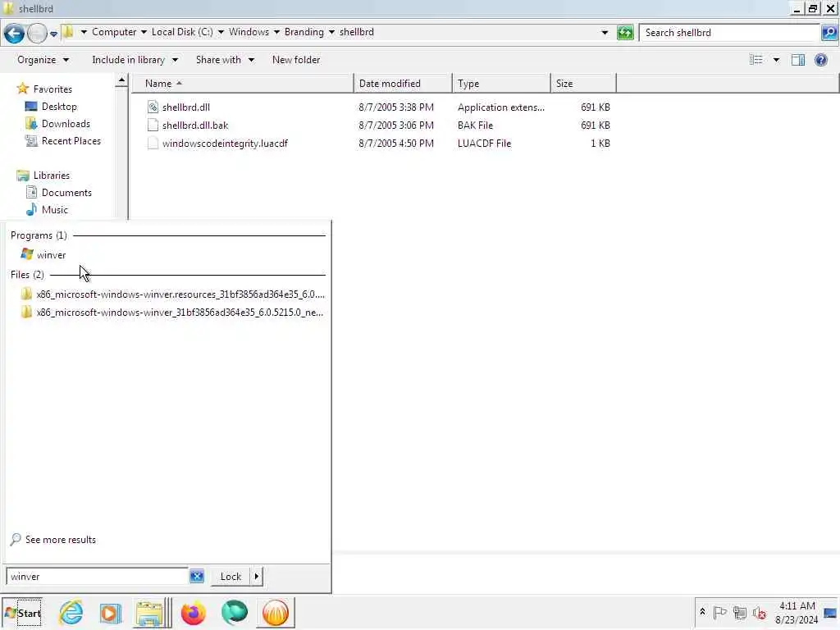Open the Branding breadcrumb dropdown arrow
This screenshot has height=630, width=840.
click(331, 32)
